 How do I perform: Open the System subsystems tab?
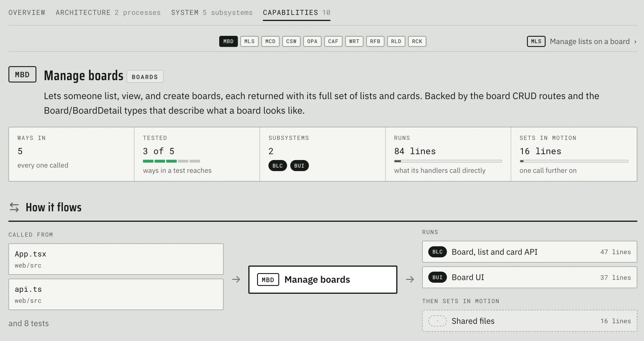212,13
